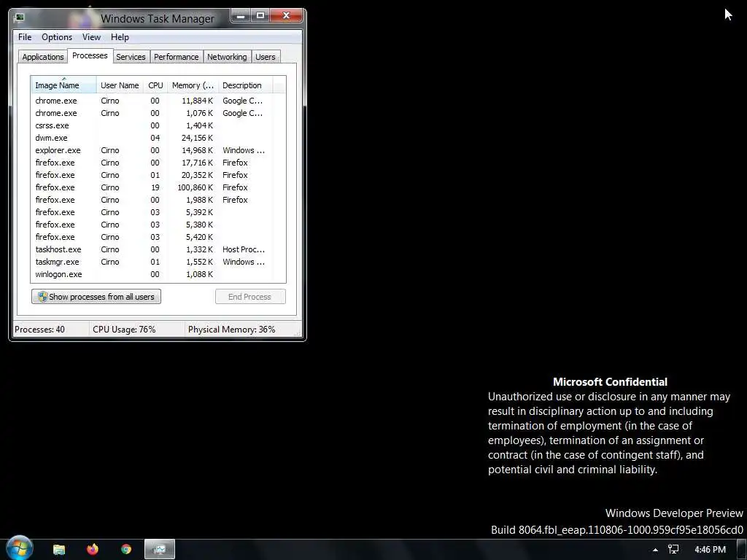The image size is (747, 560).
Task: Open the clock showing 4:46 PM
Action: [710, 550]
